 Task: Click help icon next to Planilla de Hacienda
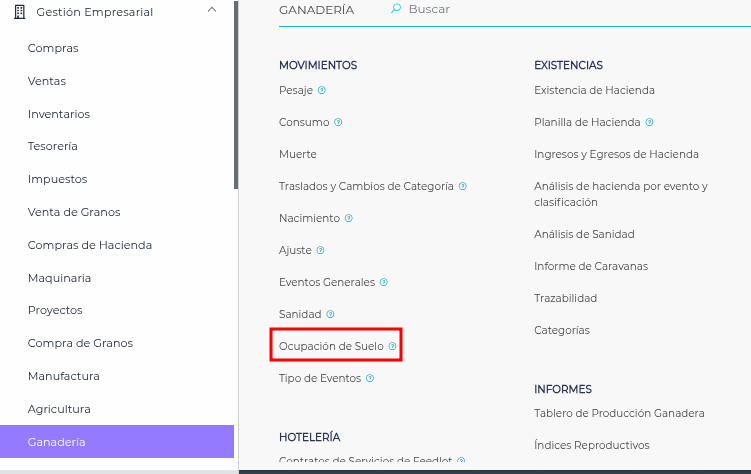tap(650, 122)
